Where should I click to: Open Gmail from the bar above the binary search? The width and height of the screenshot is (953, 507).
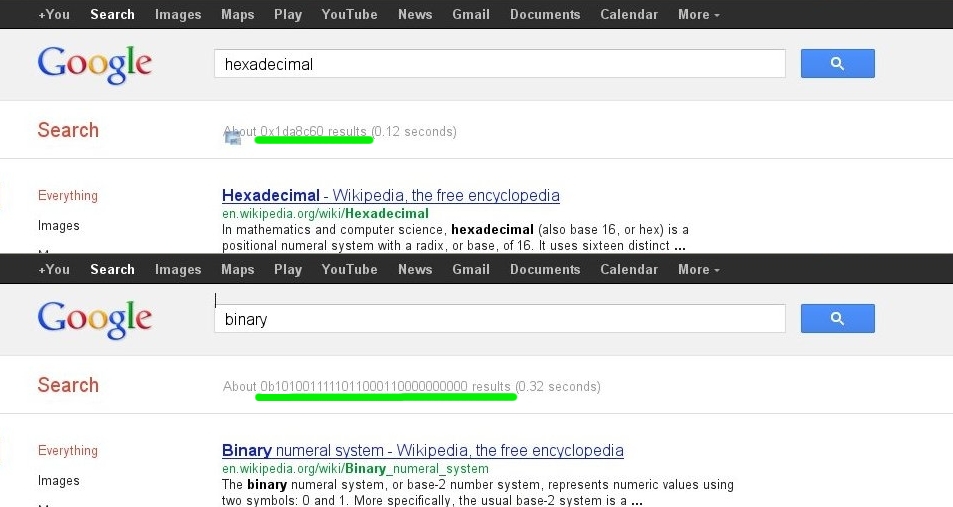click(x=471, y=270)
